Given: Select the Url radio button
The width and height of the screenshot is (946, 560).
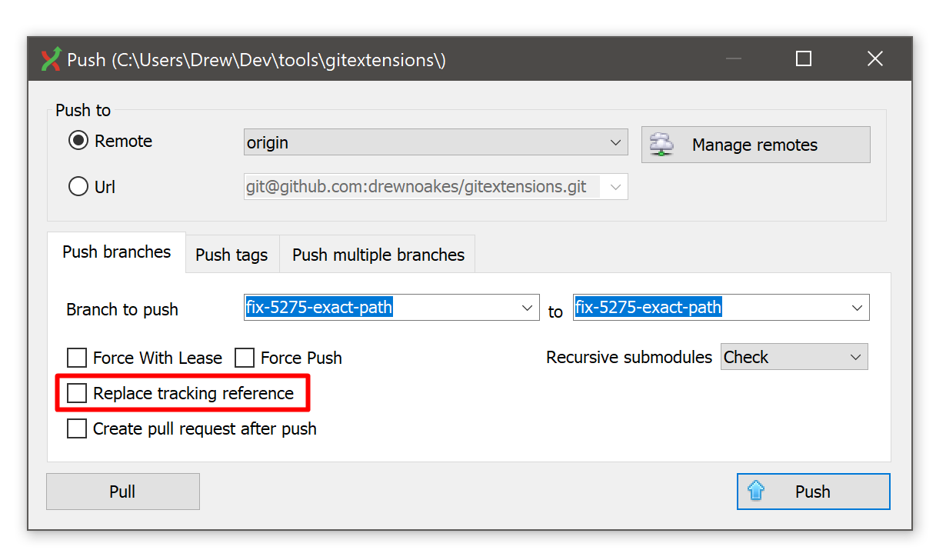Looking at the screenshot, I should [78, 186].
